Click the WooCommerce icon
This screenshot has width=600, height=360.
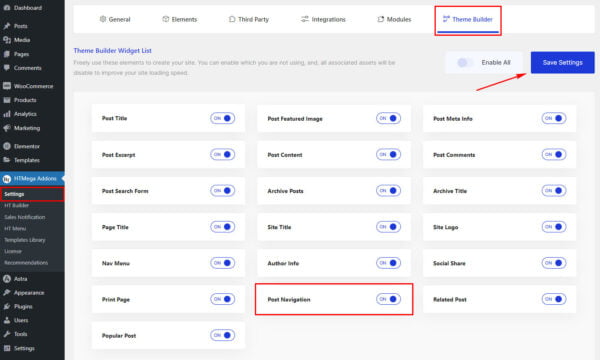tap(7, 86)
